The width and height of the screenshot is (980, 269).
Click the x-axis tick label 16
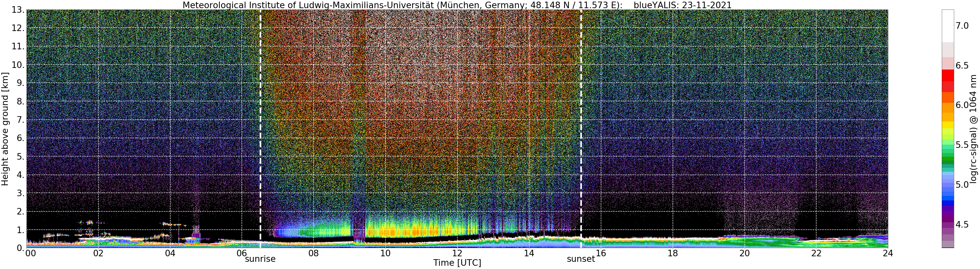coord(601,253)
